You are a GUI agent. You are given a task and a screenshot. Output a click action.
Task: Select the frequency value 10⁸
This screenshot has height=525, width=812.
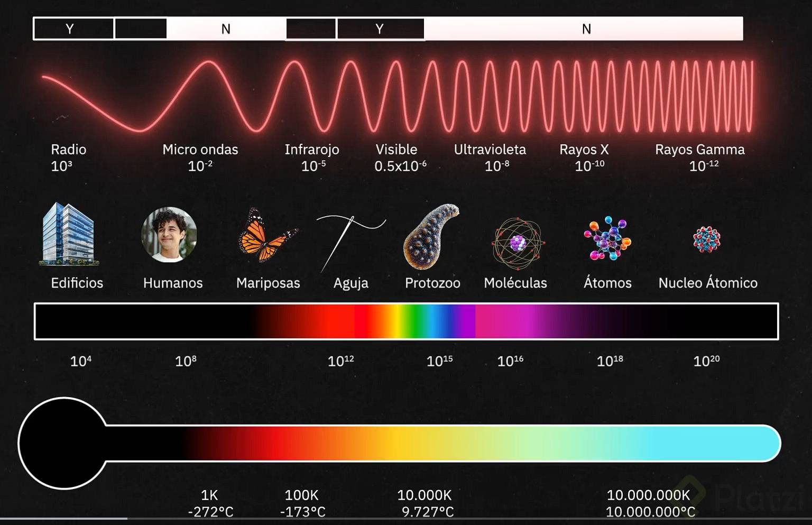tap(186, 361)
